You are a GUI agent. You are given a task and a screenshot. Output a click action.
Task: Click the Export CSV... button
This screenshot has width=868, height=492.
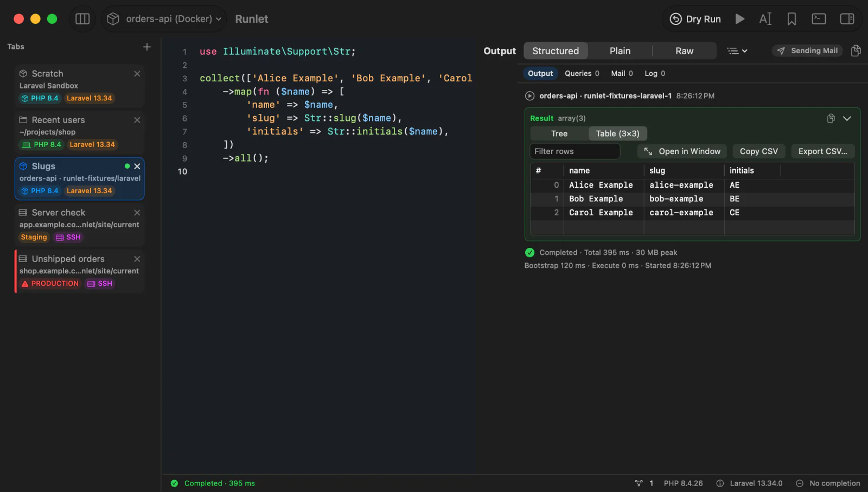pos(822,151)
